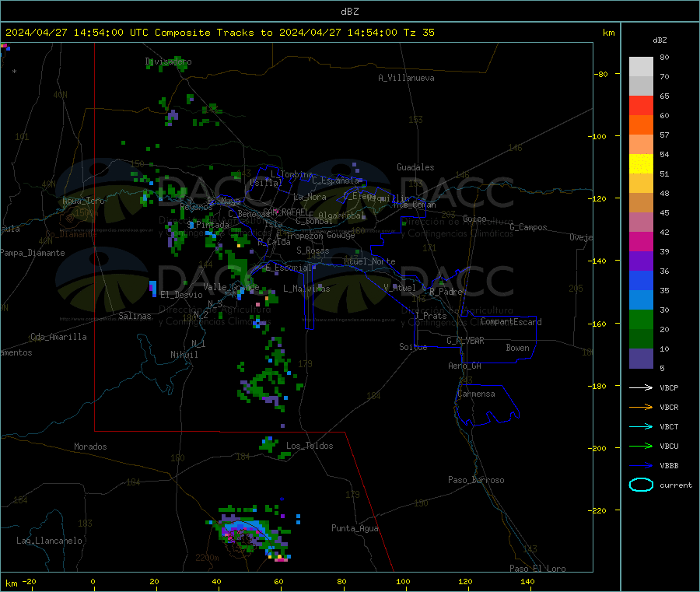The height and width of the screenshot is (592, 700).
Task: Select the gray 65-70 dBZ color block
Action: (641, 86)
